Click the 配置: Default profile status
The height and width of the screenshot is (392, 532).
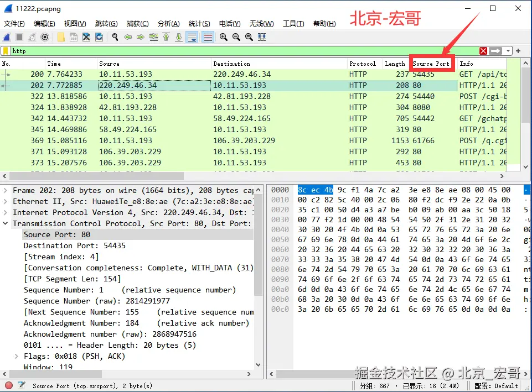click(496, 386)
